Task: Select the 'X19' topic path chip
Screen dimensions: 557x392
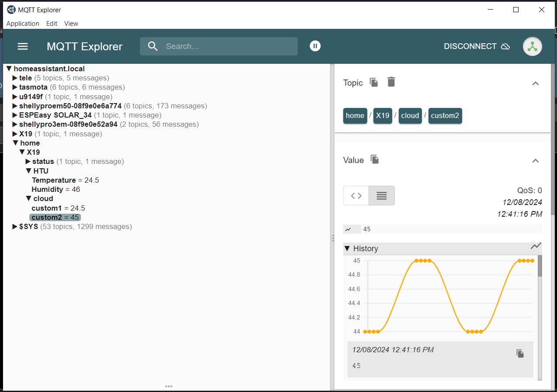Action: pyautogui.click(x=383, y=116)
